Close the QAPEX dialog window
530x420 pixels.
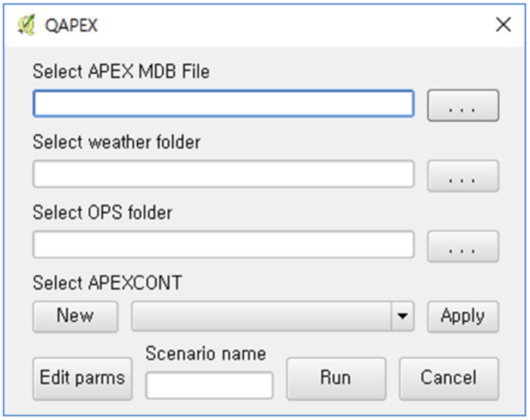pyautogui.click(x=503, y=24)
